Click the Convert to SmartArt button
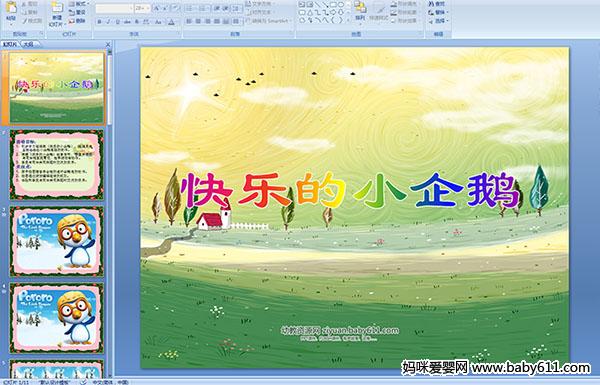 269,21
